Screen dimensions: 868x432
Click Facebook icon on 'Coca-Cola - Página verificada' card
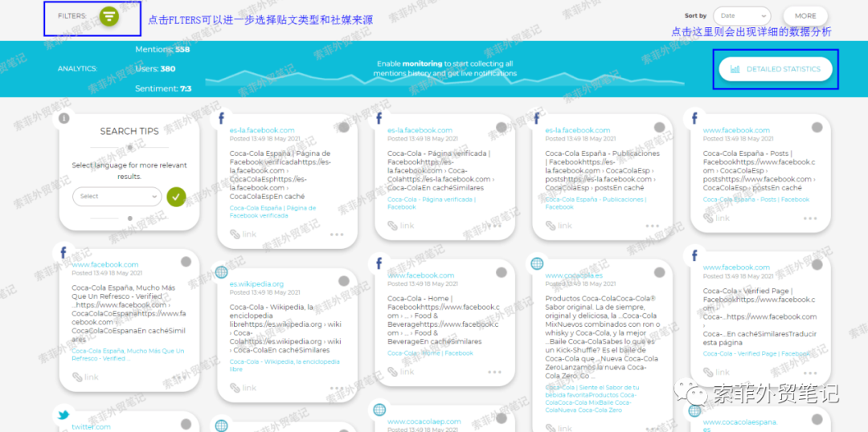tap(379, 118)
